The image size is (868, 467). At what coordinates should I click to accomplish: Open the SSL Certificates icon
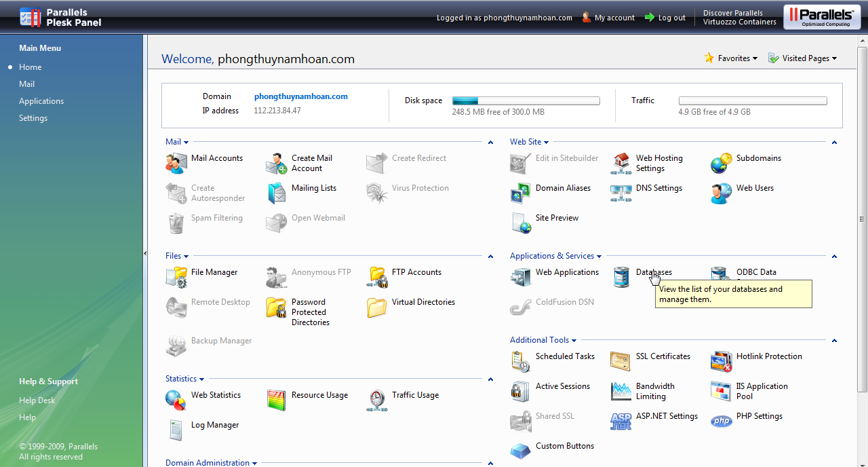click(621, 361)
